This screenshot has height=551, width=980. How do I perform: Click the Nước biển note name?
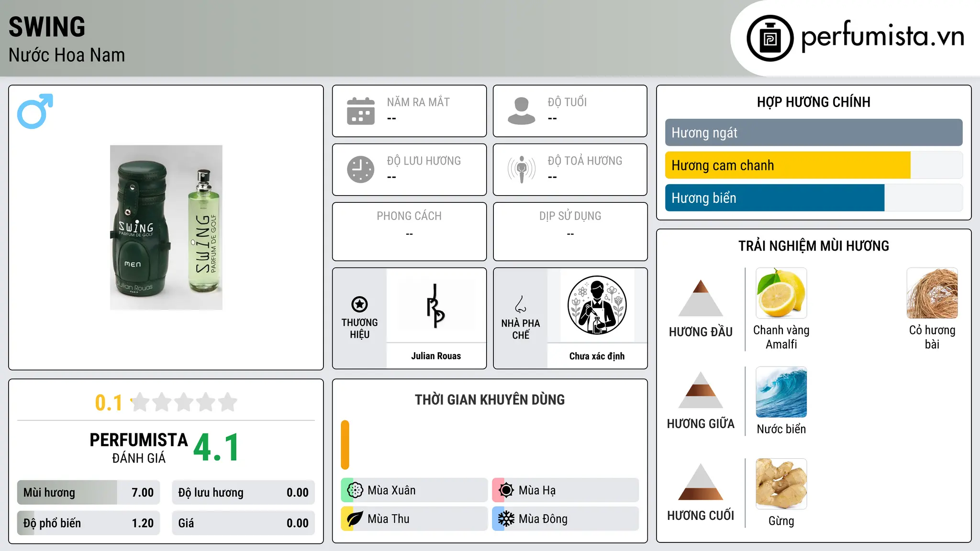(781, 429)
